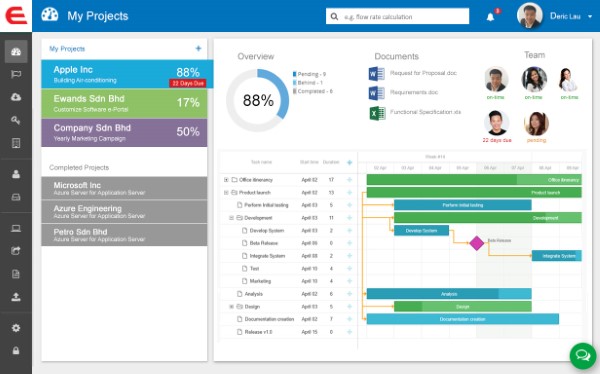The width and height of the screenshot is (600, 374).
Task: Select the Ewands Sdn Bhd project
Action: (x=124, y=103)
